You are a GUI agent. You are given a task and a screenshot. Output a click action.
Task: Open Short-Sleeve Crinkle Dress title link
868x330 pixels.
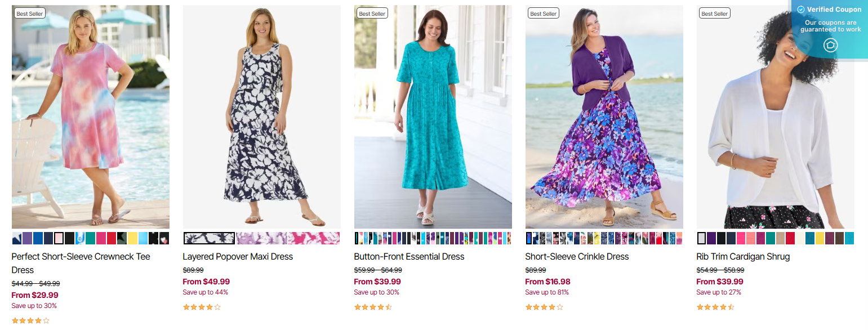pos(577,256)
